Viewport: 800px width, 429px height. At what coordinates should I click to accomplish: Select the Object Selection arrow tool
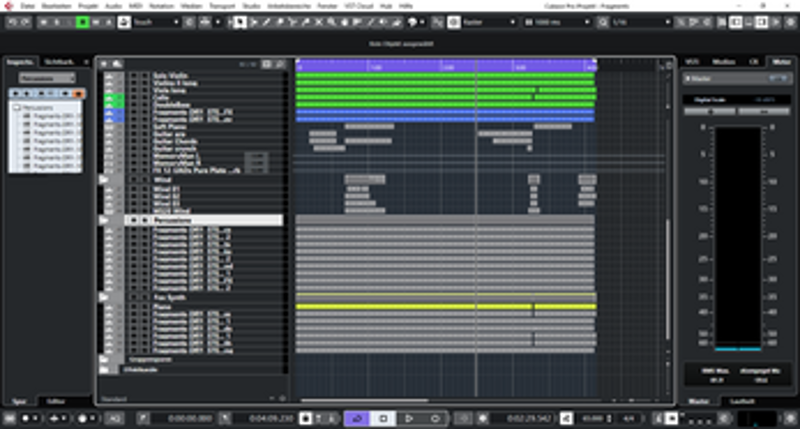pyautogui.click(x=241, y=21)
